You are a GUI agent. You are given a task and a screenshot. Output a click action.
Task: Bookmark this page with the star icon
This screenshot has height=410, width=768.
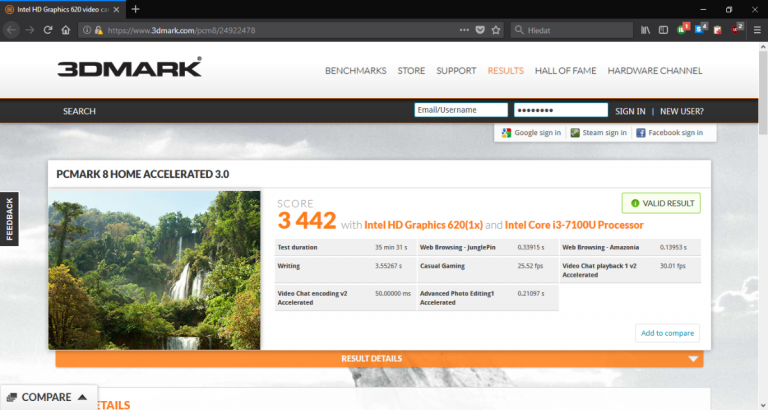(496, 30)
